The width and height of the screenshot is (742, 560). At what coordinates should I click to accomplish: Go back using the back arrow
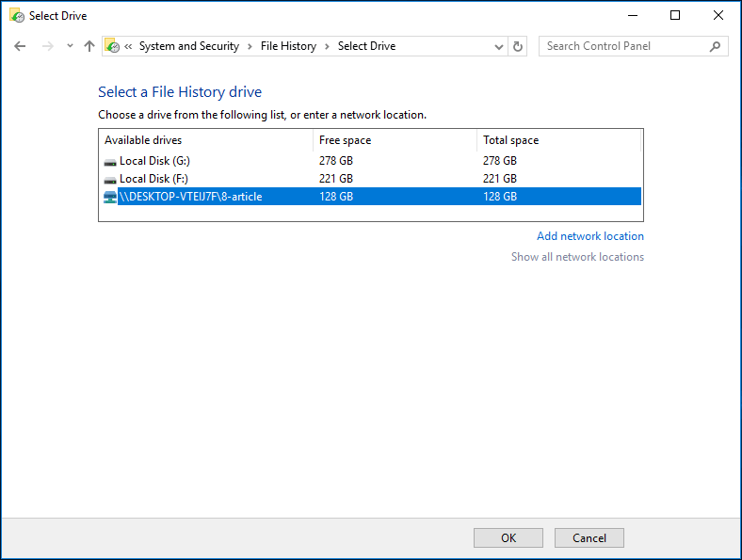20,46
